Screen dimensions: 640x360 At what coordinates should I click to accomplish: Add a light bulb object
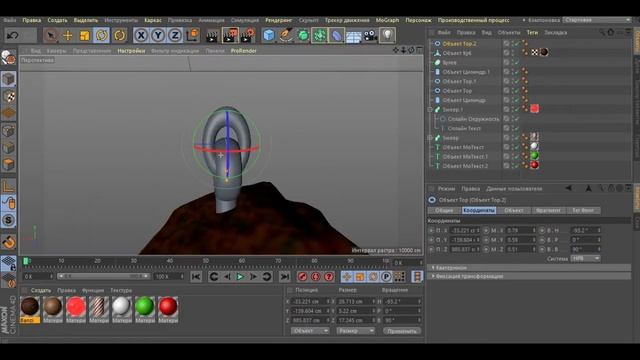tap(387, 36)
